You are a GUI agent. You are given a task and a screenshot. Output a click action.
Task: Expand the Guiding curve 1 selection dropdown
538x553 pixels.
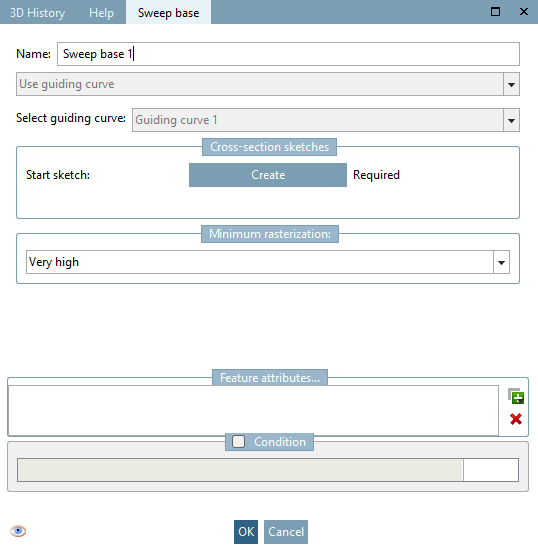(511, 120)
